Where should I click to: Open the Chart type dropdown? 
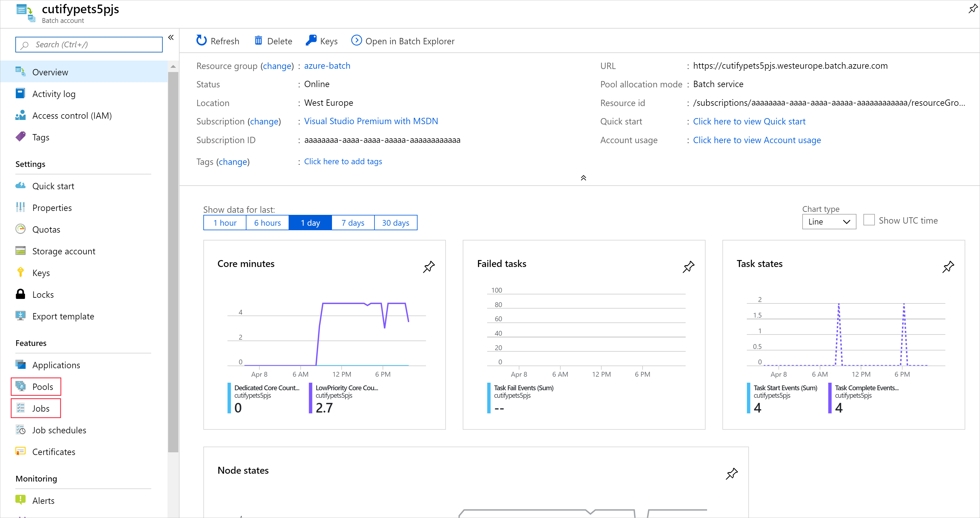(x=829, y=221)
